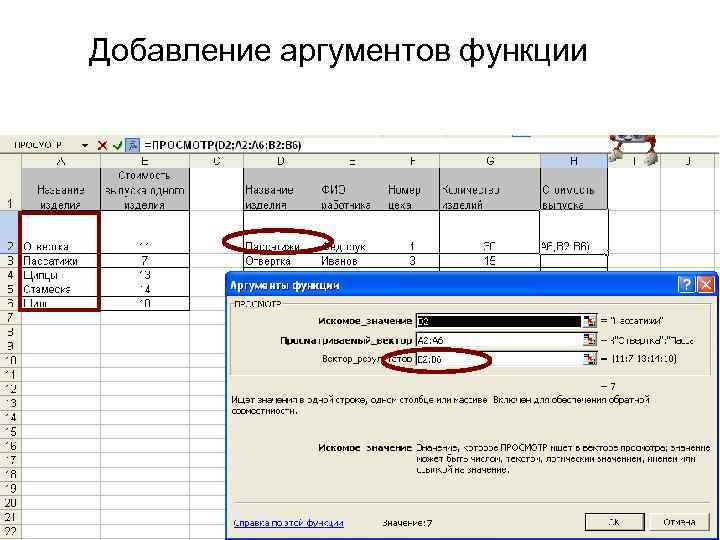Select column J header
Viewport: 720px width, 540px height.
tap(687, 161)
